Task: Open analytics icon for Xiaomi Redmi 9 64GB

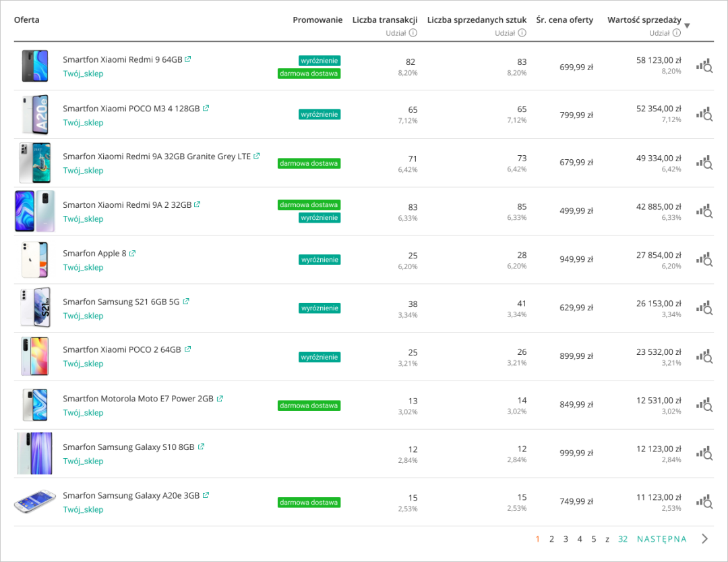Action: click(704, 65)
